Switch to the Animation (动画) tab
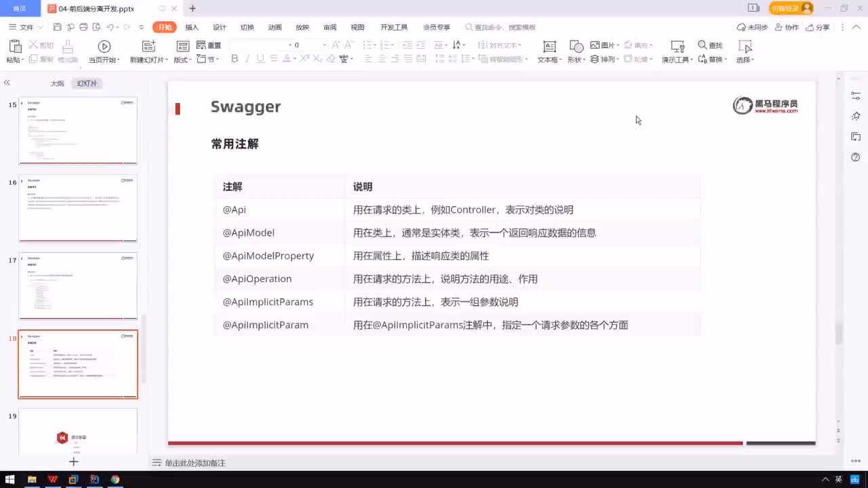This screenshot has width=868, height=488. [275, 27]
